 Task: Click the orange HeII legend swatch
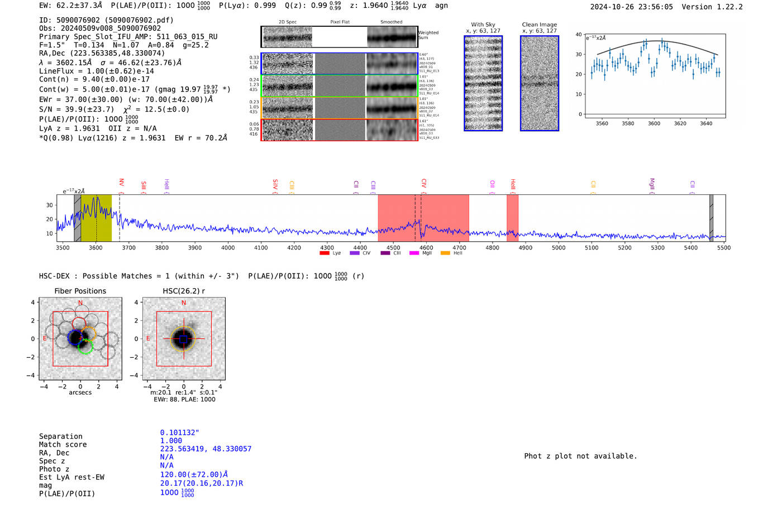(445, 253)
